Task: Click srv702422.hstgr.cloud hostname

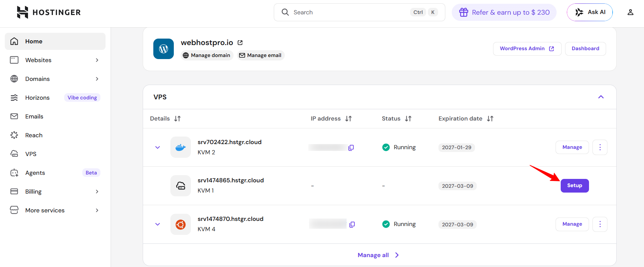Action: 229,142
